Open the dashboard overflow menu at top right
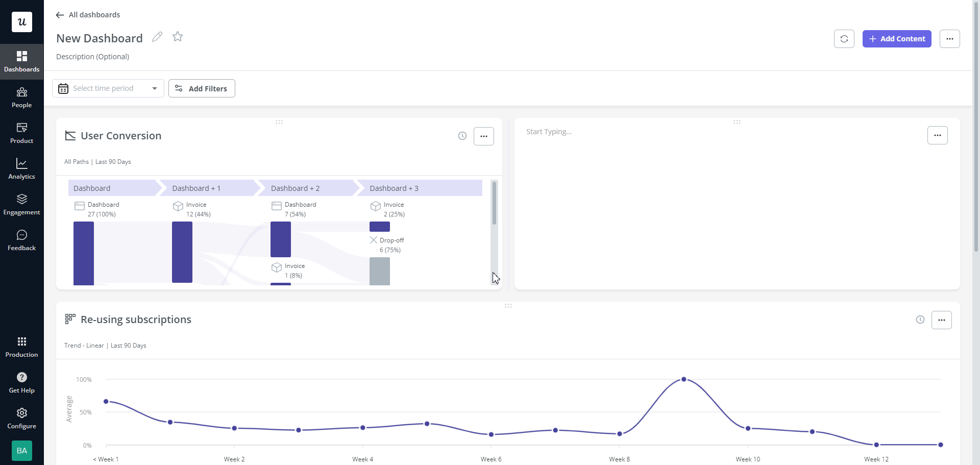Image resolution: width=980 pixels, height=465 pixels. point(950,38)
